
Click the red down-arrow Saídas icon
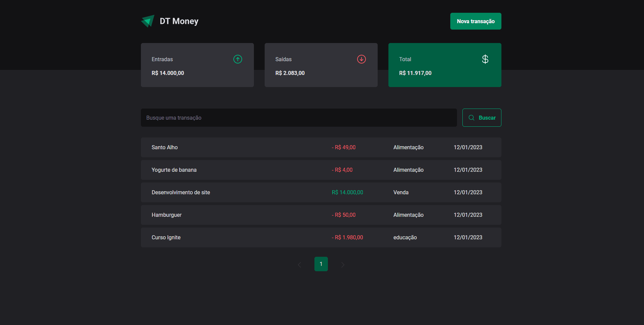tap(362, 59)
